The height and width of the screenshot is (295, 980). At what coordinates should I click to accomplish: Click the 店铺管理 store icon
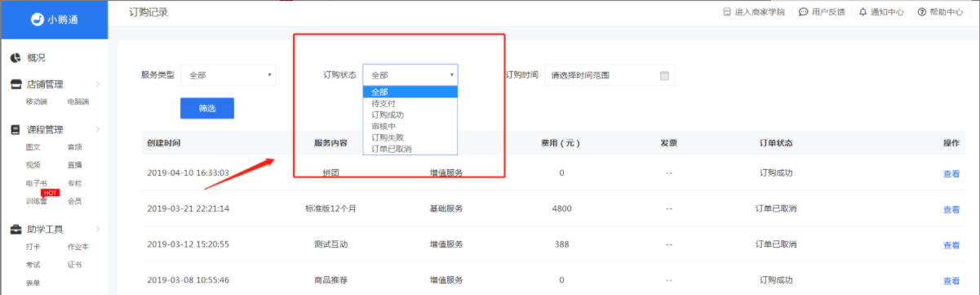click(x=16, y=84)
